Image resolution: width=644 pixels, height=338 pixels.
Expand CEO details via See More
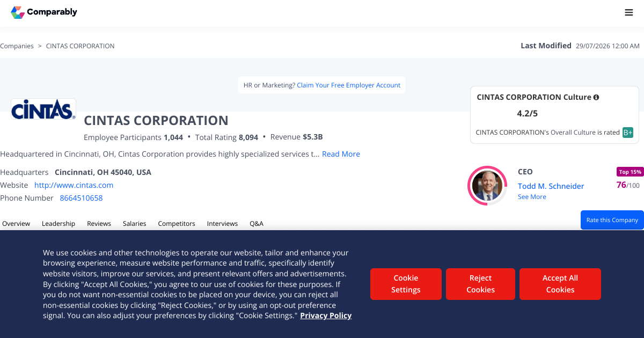point(532,197)
